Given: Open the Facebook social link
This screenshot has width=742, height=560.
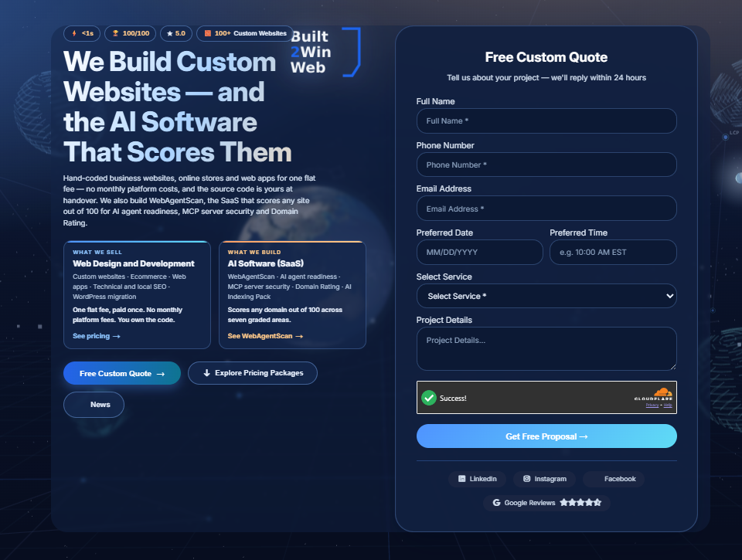Looking at the screenshot, I should click(x=614, y=479).
